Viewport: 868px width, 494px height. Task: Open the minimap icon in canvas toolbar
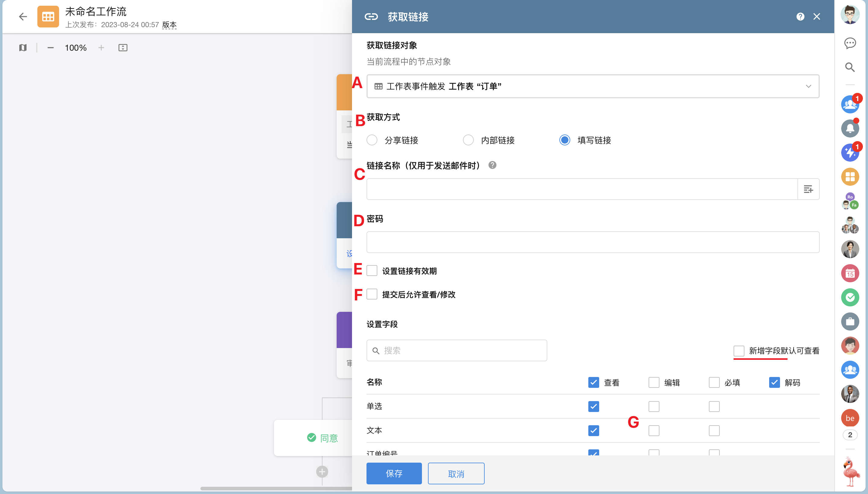tap(23, 48)
